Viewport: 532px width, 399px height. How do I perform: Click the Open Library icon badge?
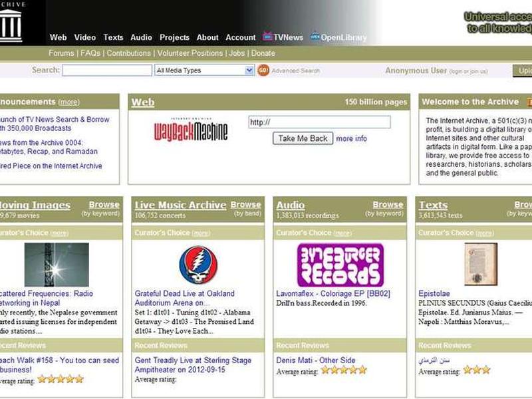pos(315,37)
